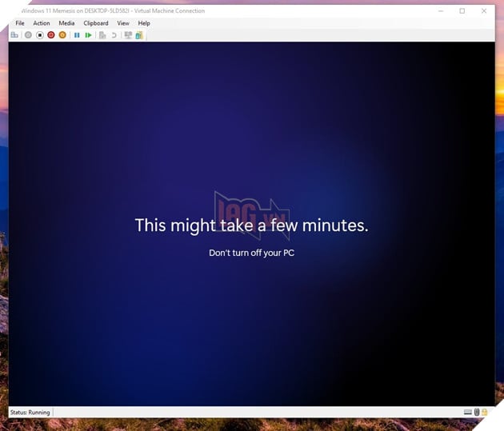Turn off the VM with the black-square icon
This screenshot has width=504, height=431.
pyautogui.click(x=40, y=35)
